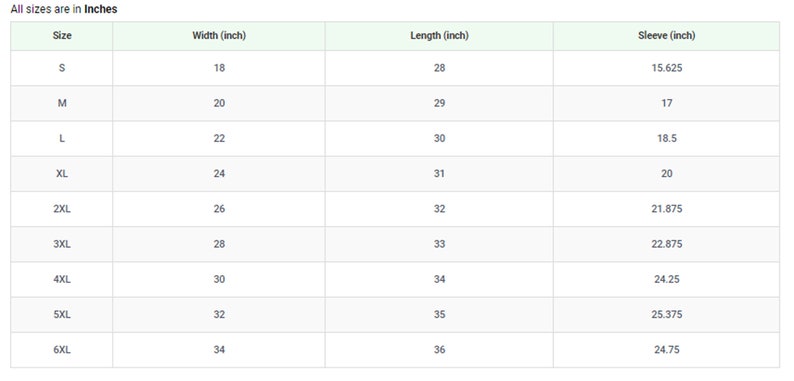Image resolution: width=794 pixels, height=381 pixels.
Task: Click the length value 29 for M
Action: [439, 103]
